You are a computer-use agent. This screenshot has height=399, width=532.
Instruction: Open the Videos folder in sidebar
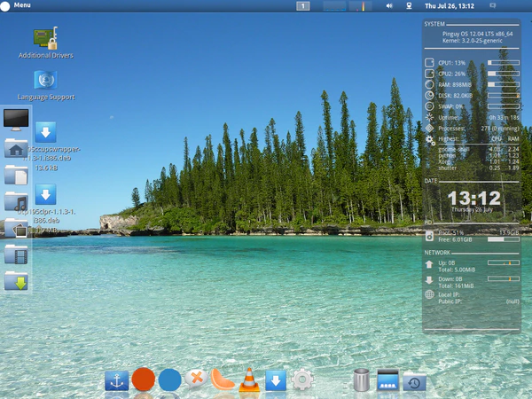point(16,255)
